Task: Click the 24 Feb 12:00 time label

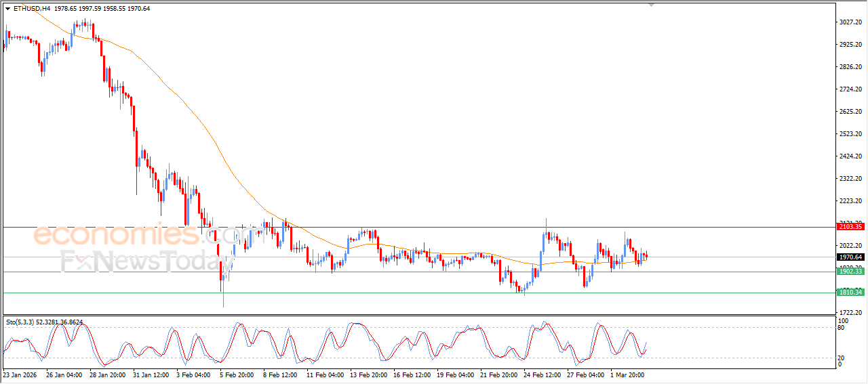Action: point(542,374)
